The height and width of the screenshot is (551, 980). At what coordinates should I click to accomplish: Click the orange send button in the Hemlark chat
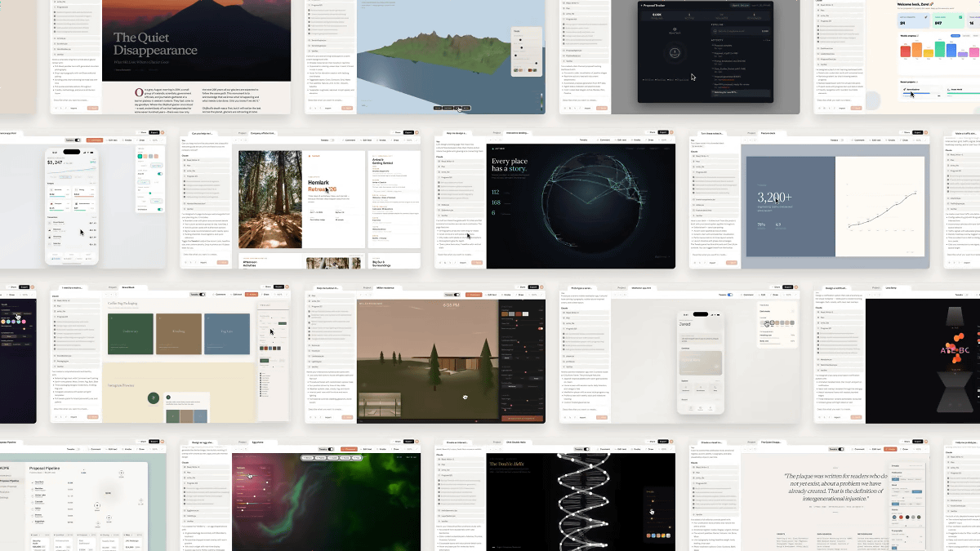coord(223,262)
